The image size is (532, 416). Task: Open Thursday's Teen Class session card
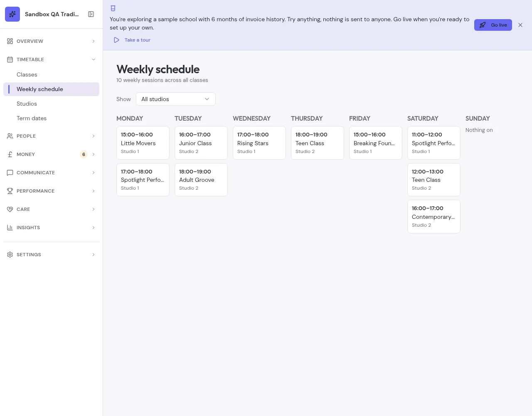tap(318, 143)
